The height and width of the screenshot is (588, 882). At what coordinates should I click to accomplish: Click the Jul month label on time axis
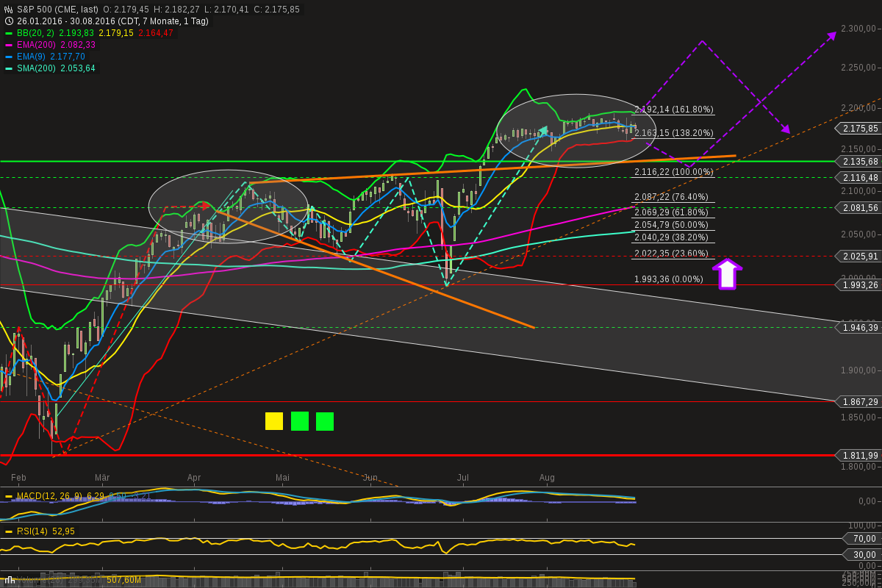(463, 478)
